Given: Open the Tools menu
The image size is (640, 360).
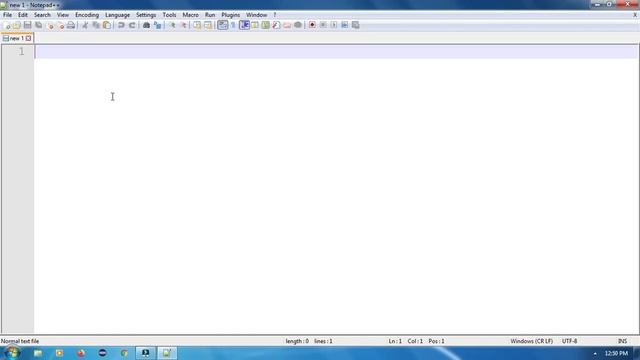Looking at the screenshot, I should click(169, 15).
